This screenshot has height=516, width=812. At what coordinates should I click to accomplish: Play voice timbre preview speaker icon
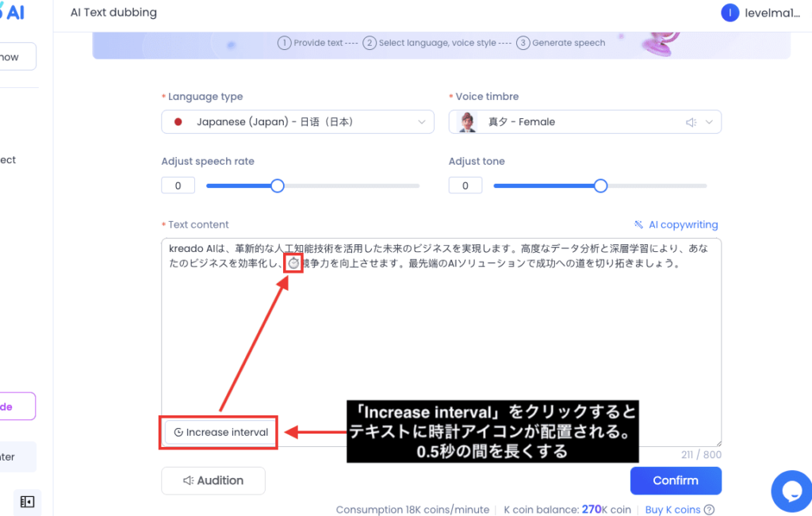coord(691,122)
